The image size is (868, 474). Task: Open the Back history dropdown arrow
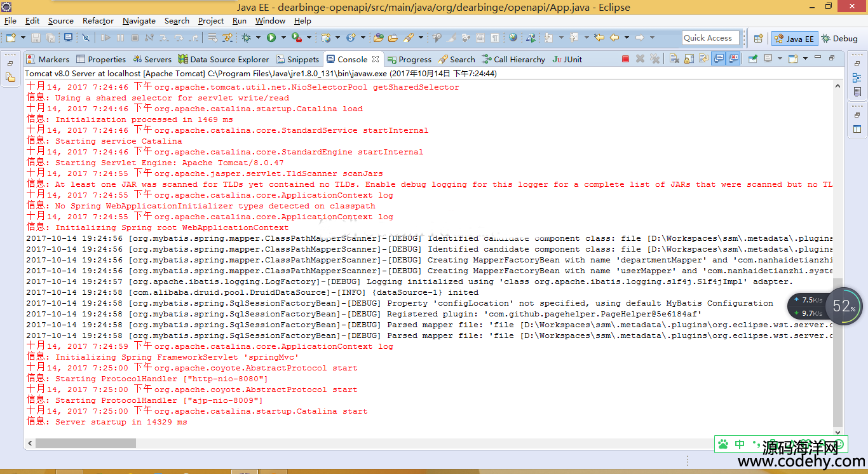coord(627,37)
